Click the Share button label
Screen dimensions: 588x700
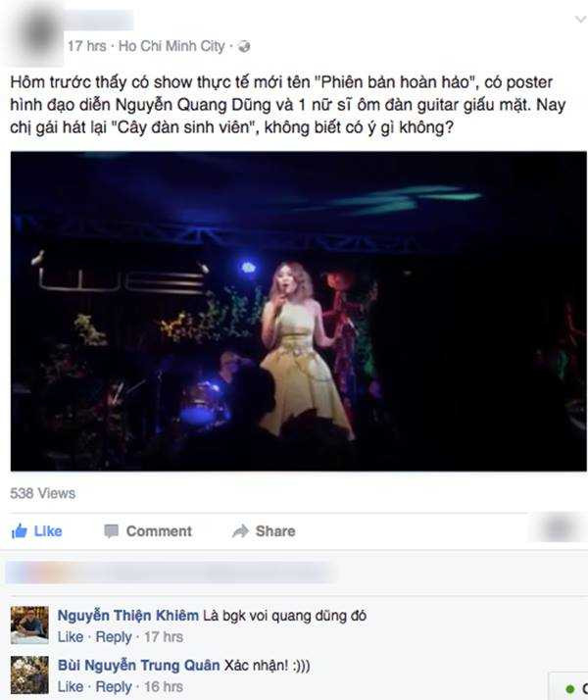tap(275, 530)
